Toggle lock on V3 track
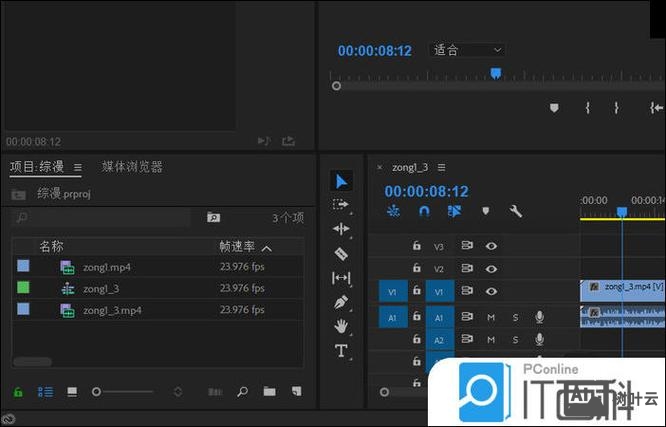Screen dimensions: 666x427 tap(417, 245)
